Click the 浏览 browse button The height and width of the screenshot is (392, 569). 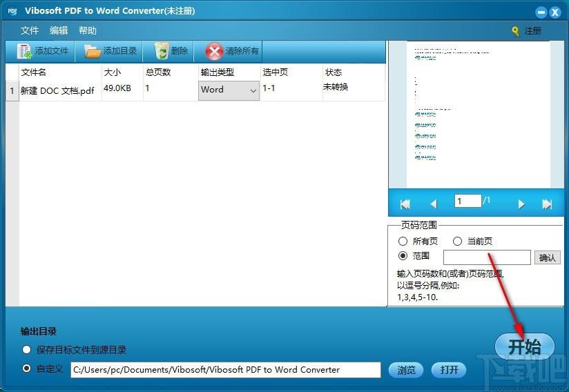406,370
